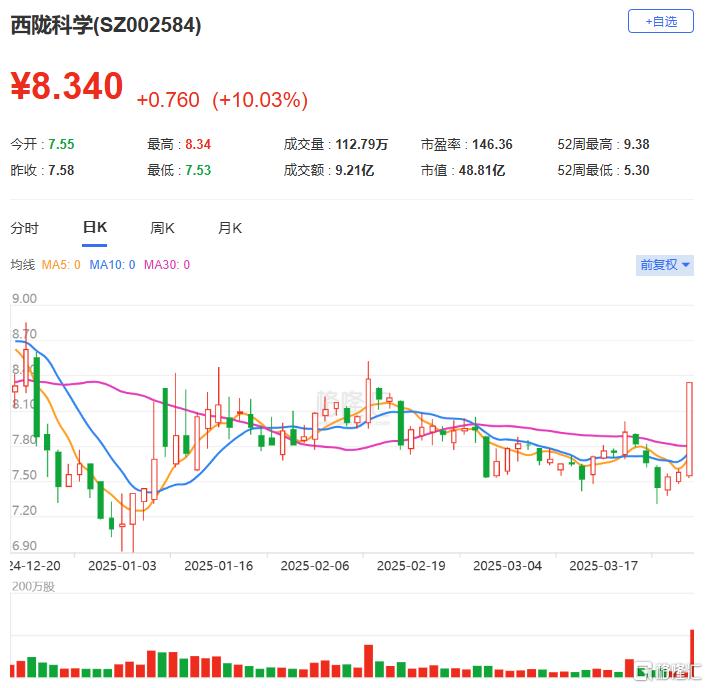Click the +自选 add-to-watchlist button
The height and width of the screenshot is (688, 708).
click(660, 21)
